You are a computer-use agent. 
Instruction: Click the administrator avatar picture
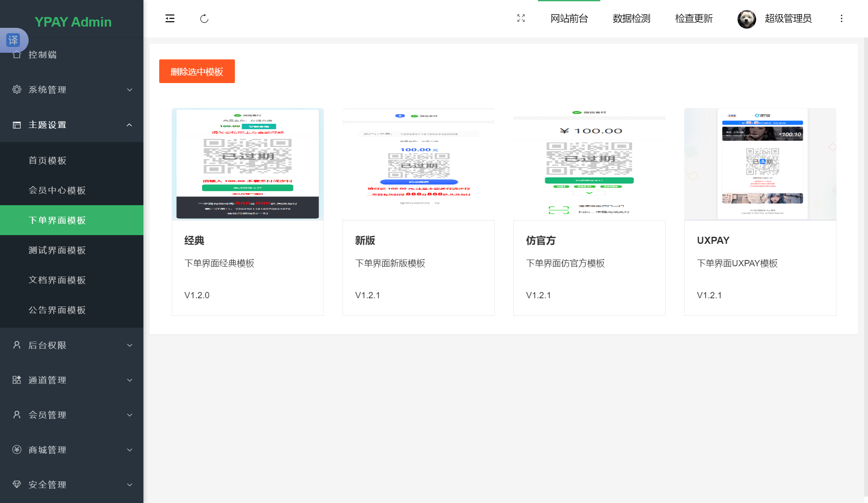[x=747, y=19]
